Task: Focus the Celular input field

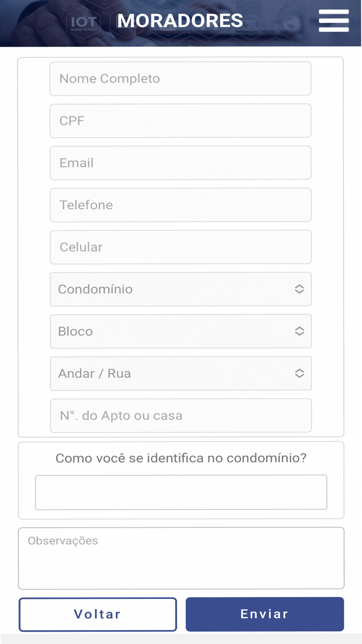Action: (180, 247)
